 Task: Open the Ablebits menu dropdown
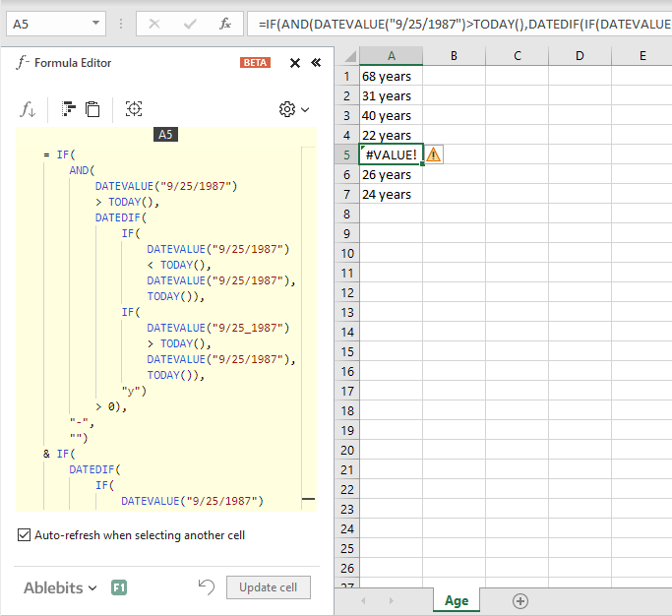[x=60, y=587]
